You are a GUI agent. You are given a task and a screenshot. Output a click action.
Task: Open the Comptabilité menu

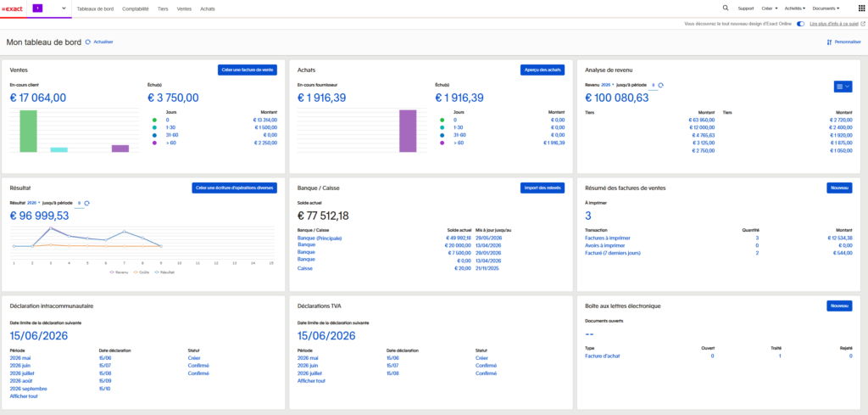[136, 8]
